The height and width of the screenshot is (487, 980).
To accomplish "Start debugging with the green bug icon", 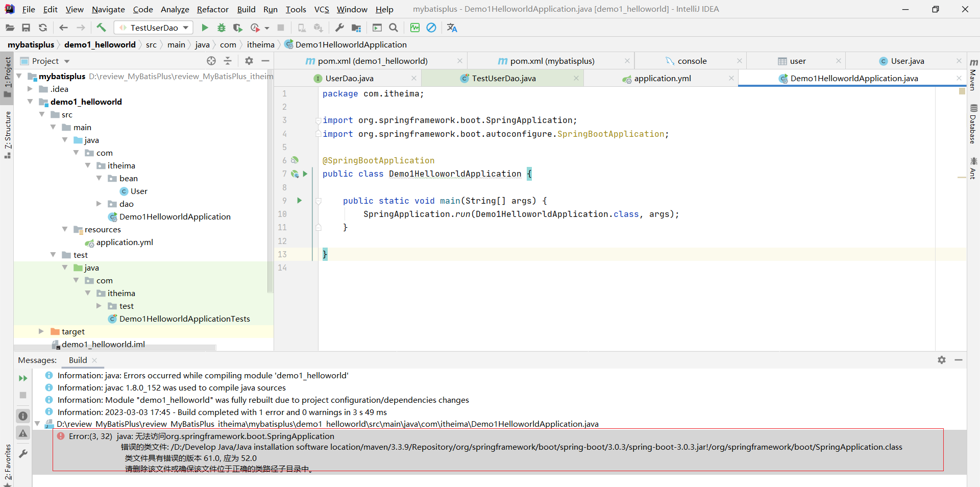I will pyautogui.click(x=222, y=28).
